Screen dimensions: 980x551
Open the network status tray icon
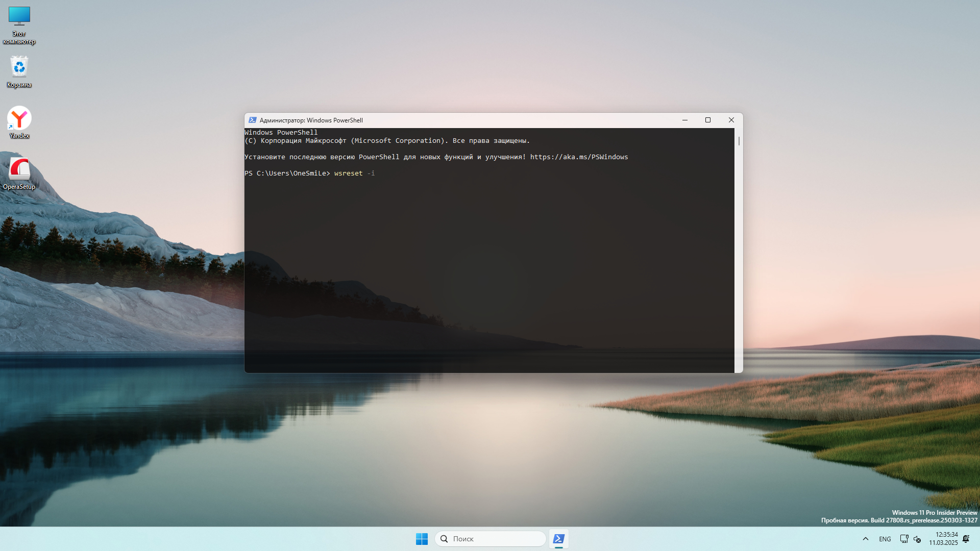pos(904,539)
